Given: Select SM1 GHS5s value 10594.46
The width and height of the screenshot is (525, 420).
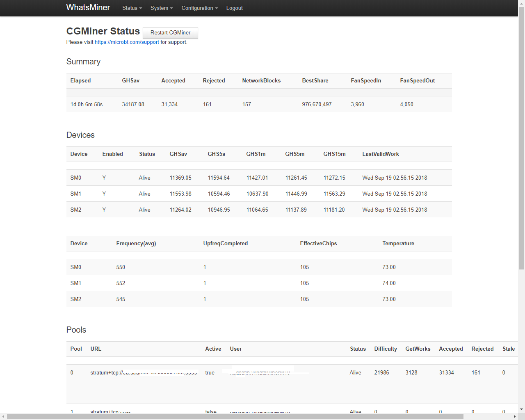Looking at the screenshot, I should pyautogui.click(x=219, y=194).
